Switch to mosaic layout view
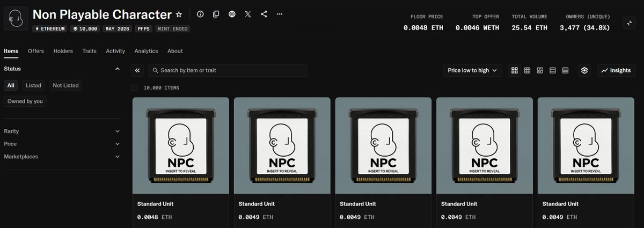 tap(540, 70)
